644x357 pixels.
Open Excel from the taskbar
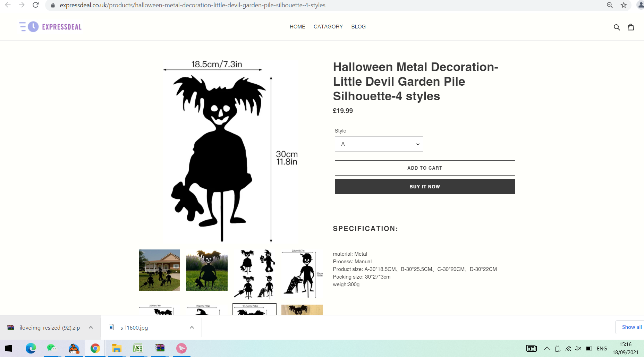[x=138, y=348]
